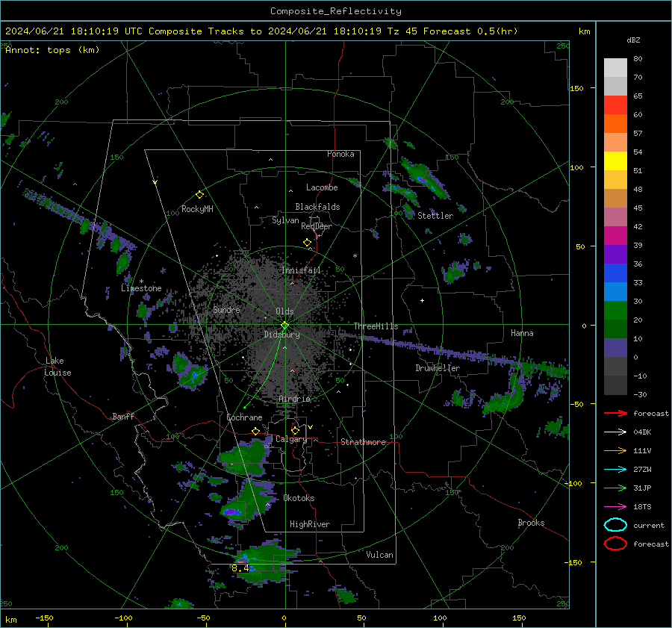The image size is (672, 628).
Task: Click the 'Lake Louise' map label
Action: click(x=57, y=367)
